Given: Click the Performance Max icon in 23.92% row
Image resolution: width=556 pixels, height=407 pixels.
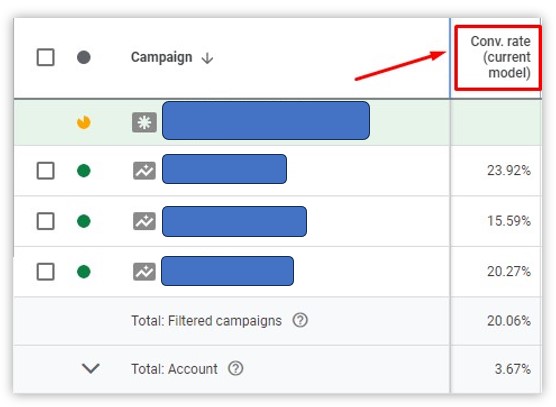Looking at the screenshot, I should (x=144, y=171).
